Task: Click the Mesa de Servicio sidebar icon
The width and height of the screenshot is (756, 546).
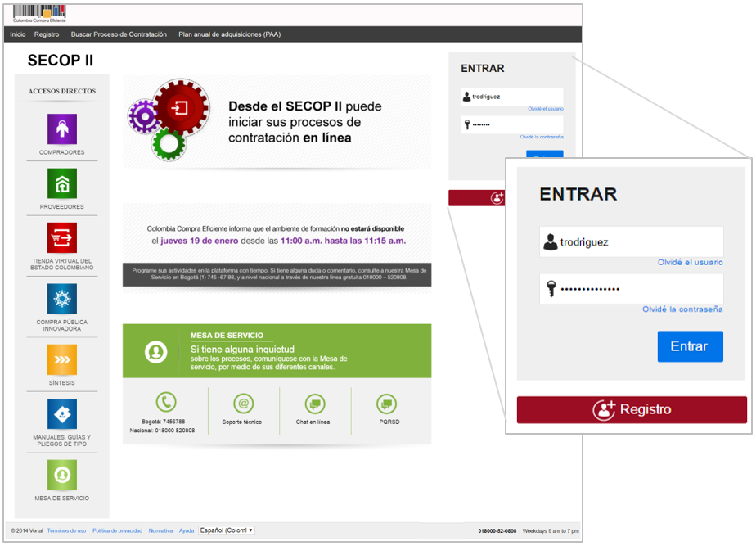Action: [x=62, y=475]
